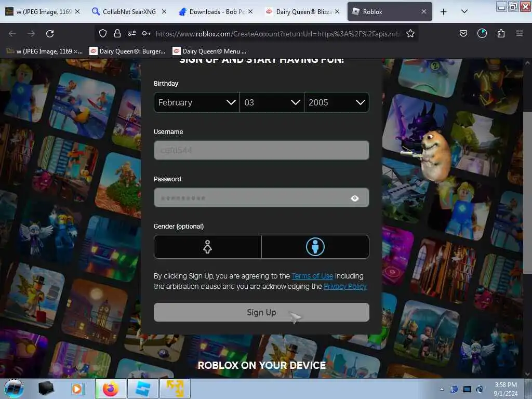Open the Privacy Policy link
The image size is (532, 399).
pyautogui.click(x=345, y=286)
